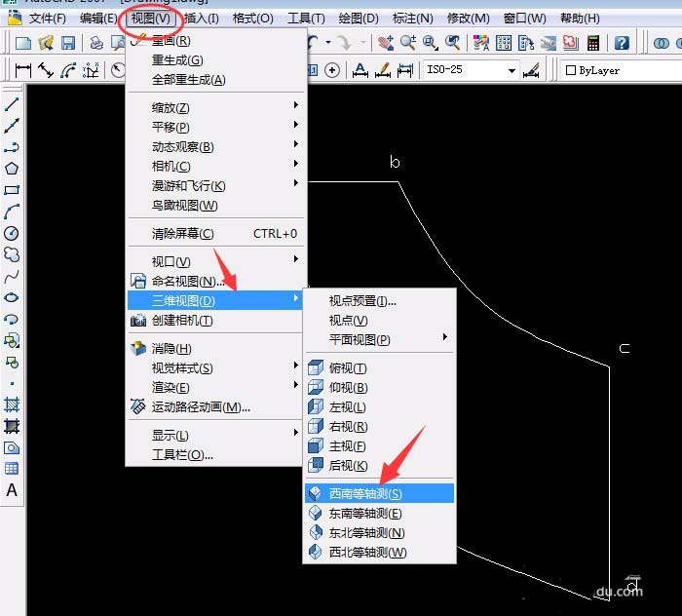Click the white ByLayer color swatch
Viewport: 682px width, 616px height.
(x=571, y=70)
